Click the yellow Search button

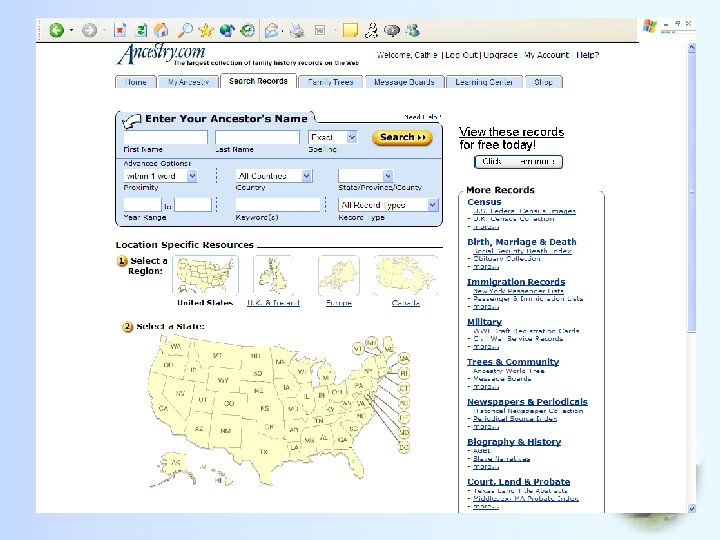pos(402,137)
